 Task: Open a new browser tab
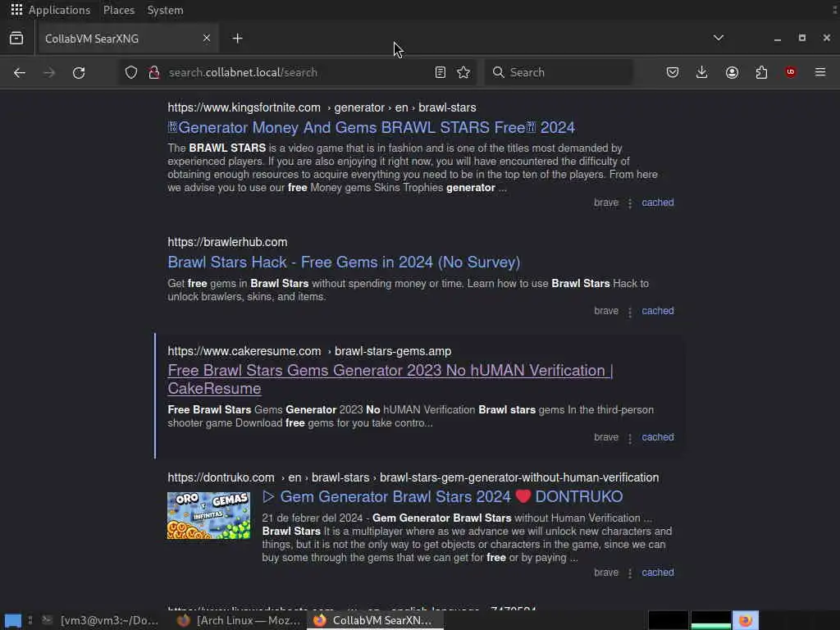click(237, 38)
